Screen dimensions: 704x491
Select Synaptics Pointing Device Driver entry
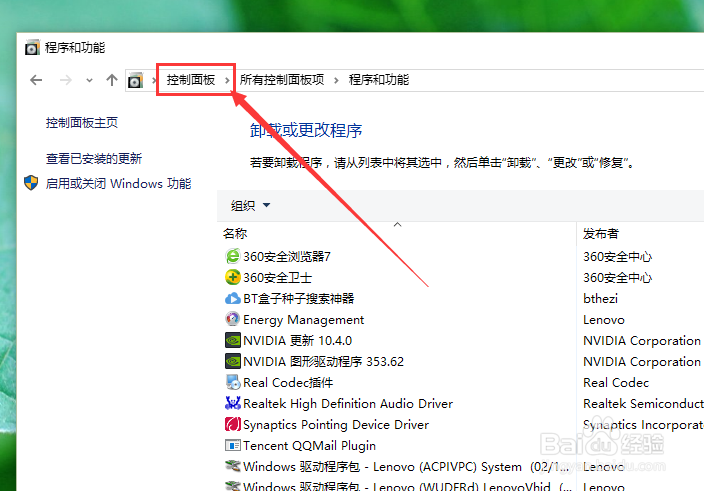click(336, 425)
